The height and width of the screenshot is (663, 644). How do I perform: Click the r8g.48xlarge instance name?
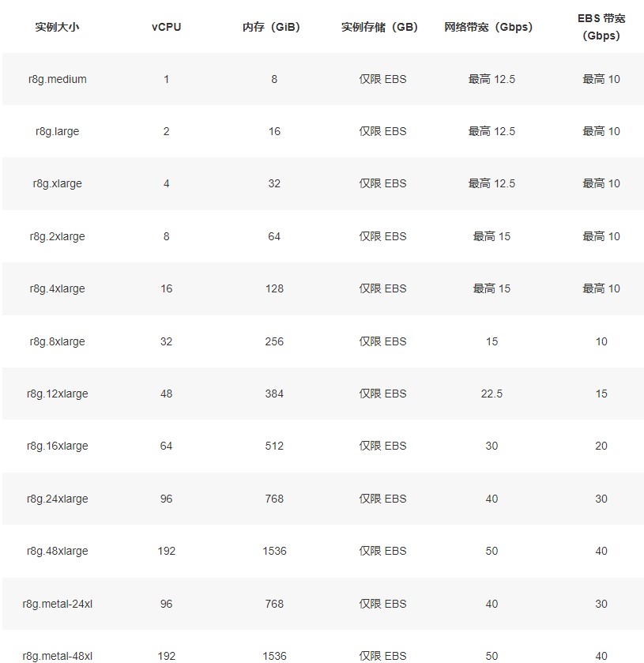(57, 551)
